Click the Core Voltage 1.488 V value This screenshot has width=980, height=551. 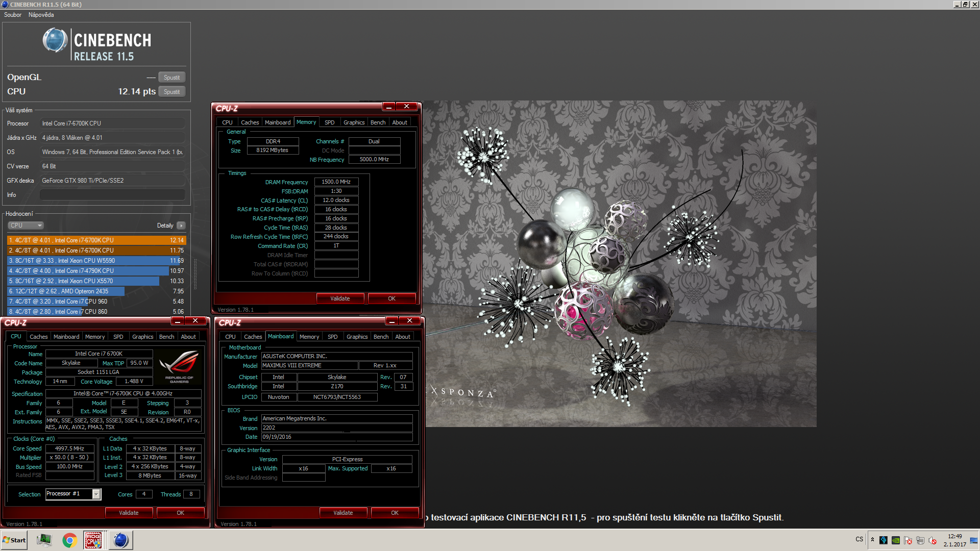(x=134, y=382)
